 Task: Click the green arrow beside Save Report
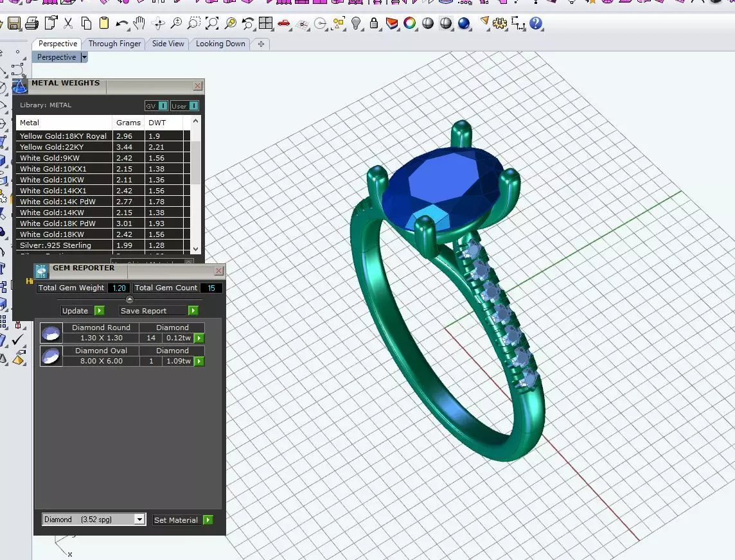point(193,311)
